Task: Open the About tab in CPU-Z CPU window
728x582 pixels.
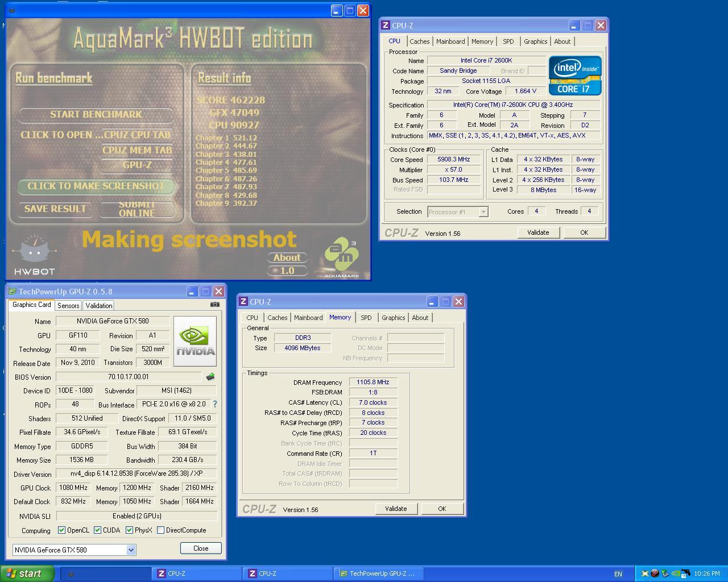Action: (562, 41)
